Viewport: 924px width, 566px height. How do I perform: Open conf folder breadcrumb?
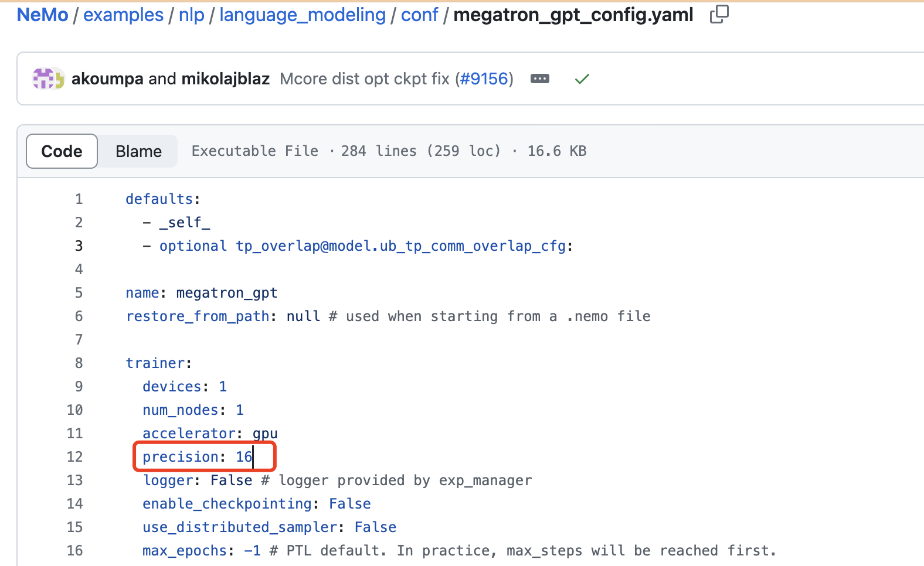tap(419, 15)
